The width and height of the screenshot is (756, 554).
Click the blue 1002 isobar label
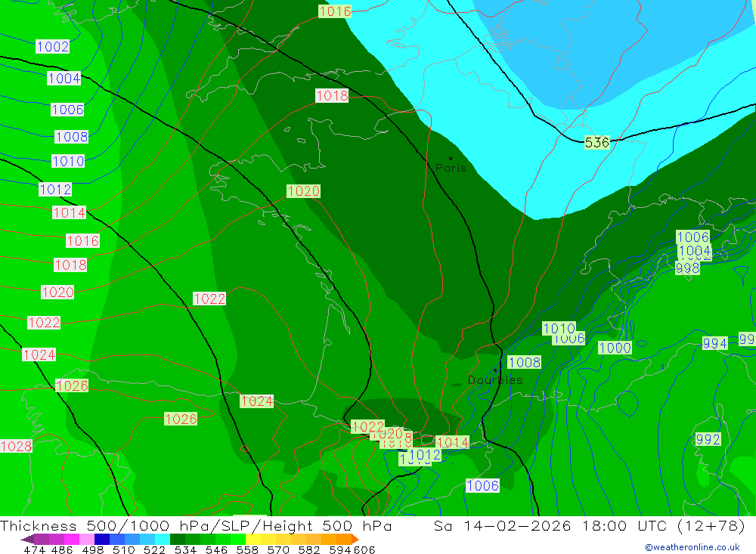pyautogui.click(x=53, y=46)
